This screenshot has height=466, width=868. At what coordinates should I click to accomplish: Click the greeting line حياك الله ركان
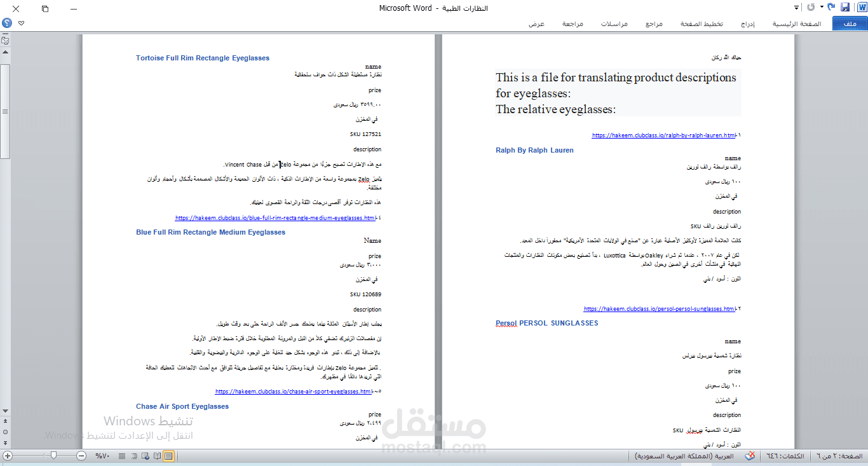726,58
